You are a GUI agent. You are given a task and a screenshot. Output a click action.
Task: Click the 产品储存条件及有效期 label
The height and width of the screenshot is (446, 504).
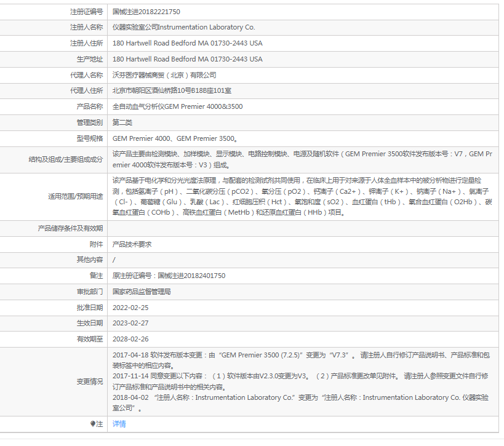70,228
